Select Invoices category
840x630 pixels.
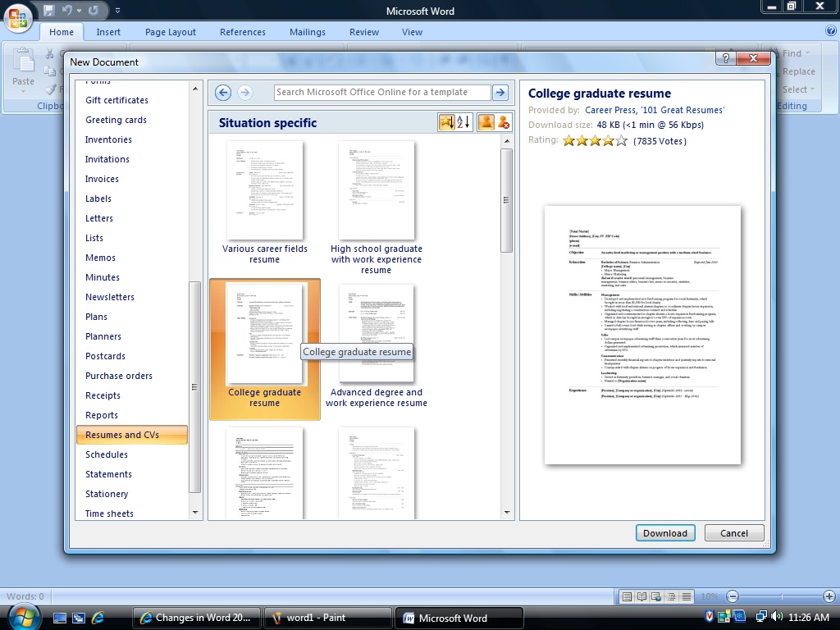click(x=102, y=179)
